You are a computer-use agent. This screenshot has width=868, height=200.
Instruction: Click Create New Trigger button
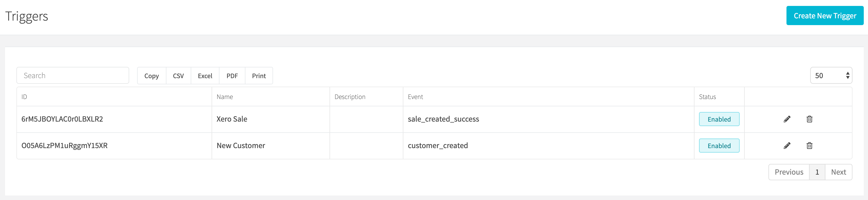coord(825,16)
